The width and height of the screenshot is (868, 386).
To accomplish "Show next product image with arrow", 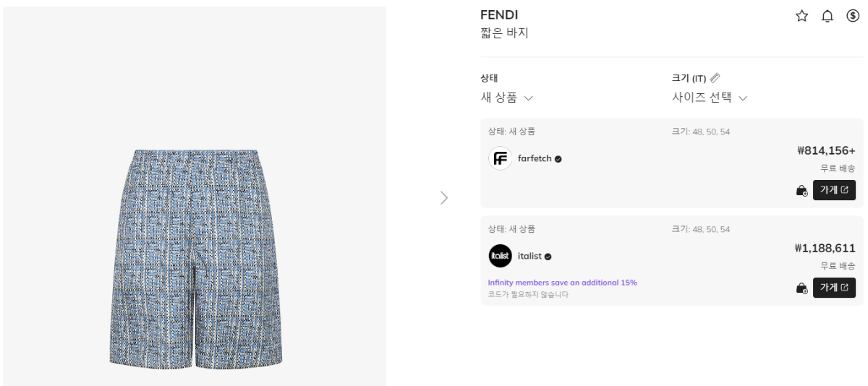I will [x=444, y=197].
